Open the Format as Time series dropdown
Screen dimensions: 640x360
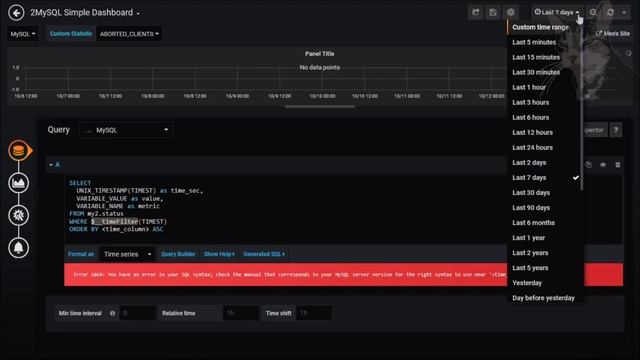(128, 254)
